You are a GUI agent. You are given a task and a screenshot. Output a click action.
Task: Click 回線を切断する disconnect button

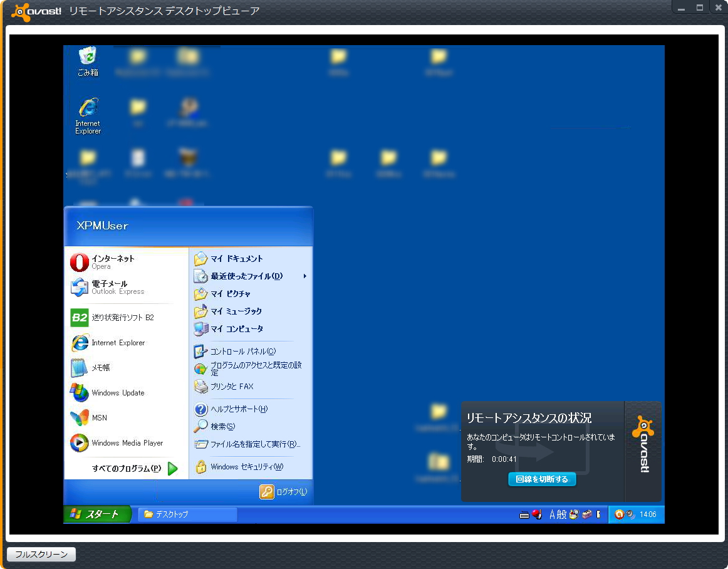click(542, 479)
